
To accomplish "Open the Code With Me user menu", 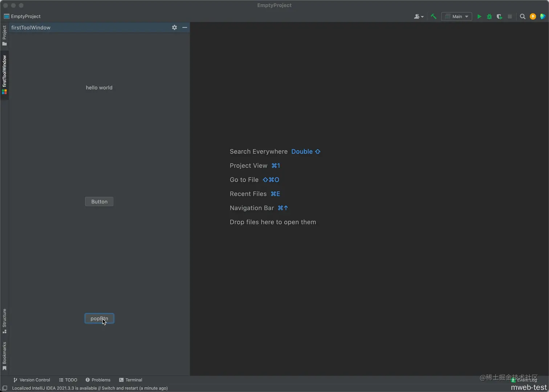I will (x=419, y=16).
